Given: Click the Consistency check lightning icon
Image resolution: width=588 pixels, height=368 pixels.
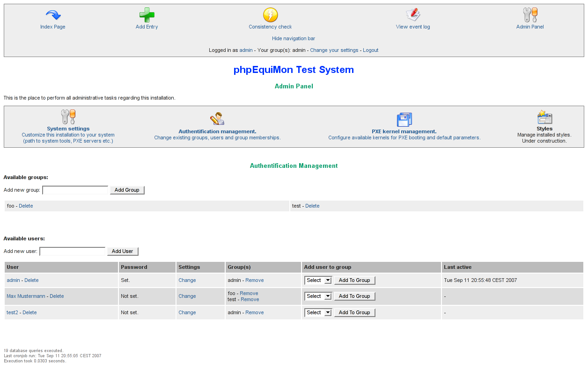Looking at the screenshot, I should 270,15.
